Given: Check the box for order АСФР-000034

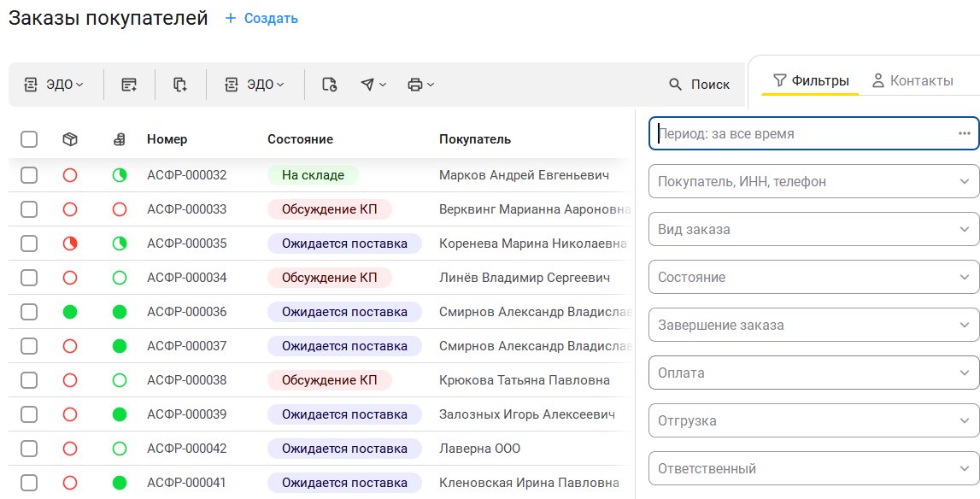Looking at the screenshot, I should pos(29,278).
